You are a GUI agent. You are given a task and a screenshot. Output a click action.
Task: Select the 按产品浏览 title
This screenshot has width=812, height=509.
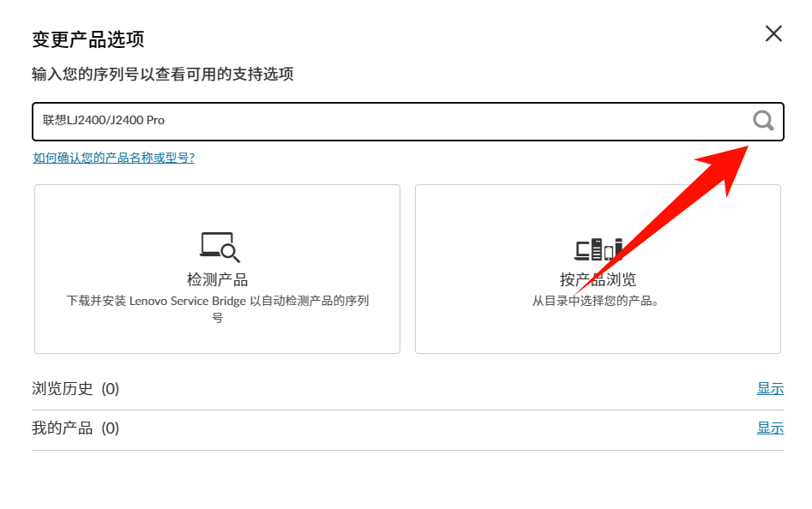pos(598,280)
